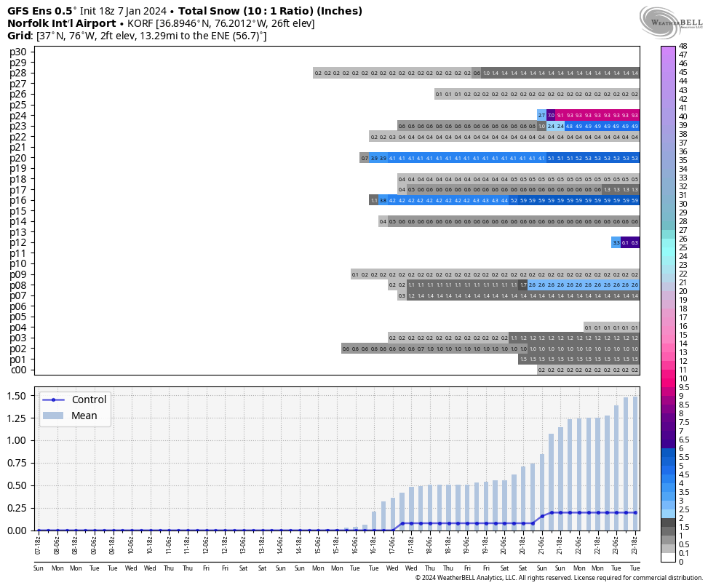716x588 pixels.
Task: Select ensemble member label p03
Action: (18, 338)
